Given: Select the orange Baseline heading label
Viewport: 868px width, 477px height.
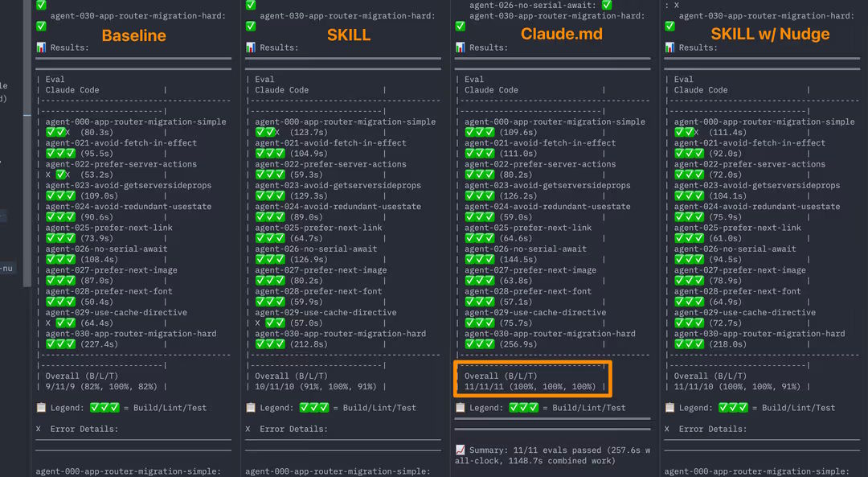Looking at the screenshot, I should pos(133,35).
